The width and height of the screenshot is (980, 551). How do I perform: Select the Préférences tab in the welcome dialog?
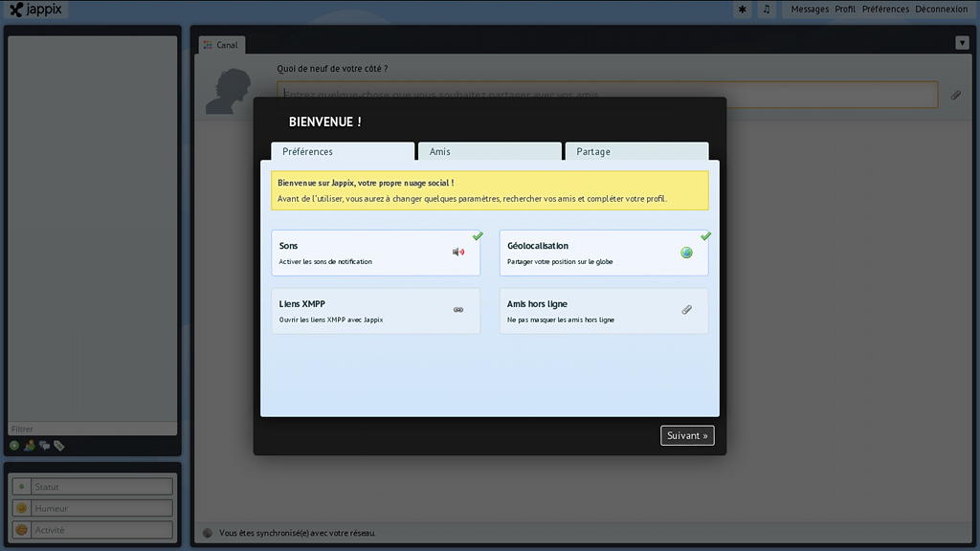point(343,151)
